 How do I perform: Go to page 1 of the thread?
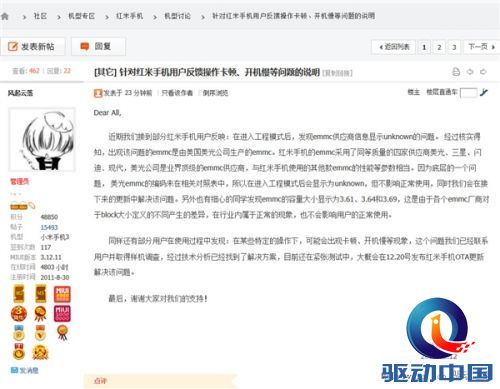click(424, 47)
